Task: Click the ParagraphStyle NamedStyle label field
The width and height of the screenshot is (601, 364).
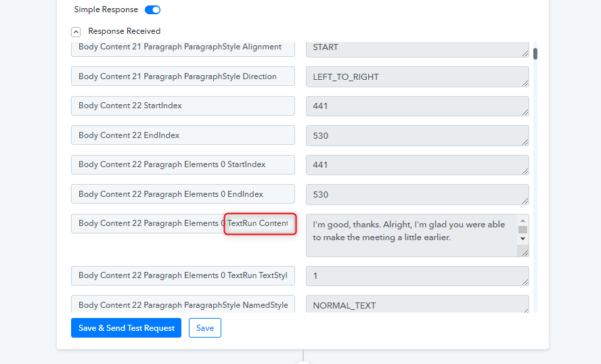Action: pyautogui.click(x=183, y=305)
